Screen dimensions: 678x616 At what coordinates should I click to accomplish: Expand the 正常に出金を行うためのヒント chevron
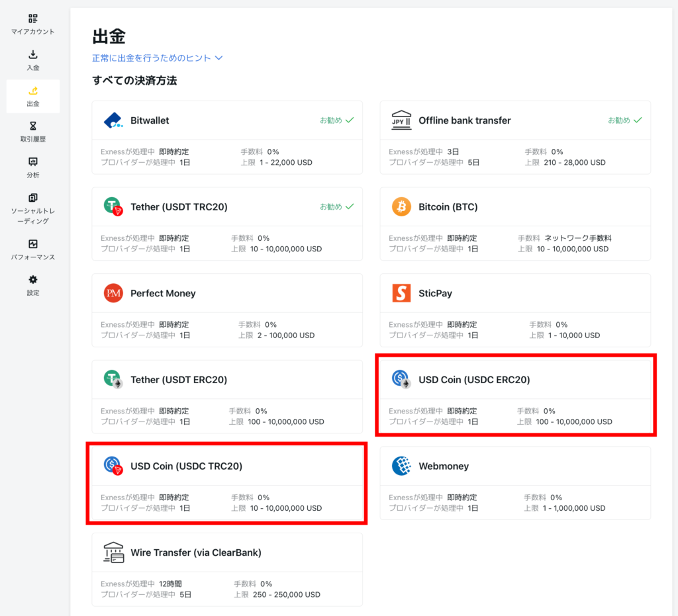pos(218,58)
